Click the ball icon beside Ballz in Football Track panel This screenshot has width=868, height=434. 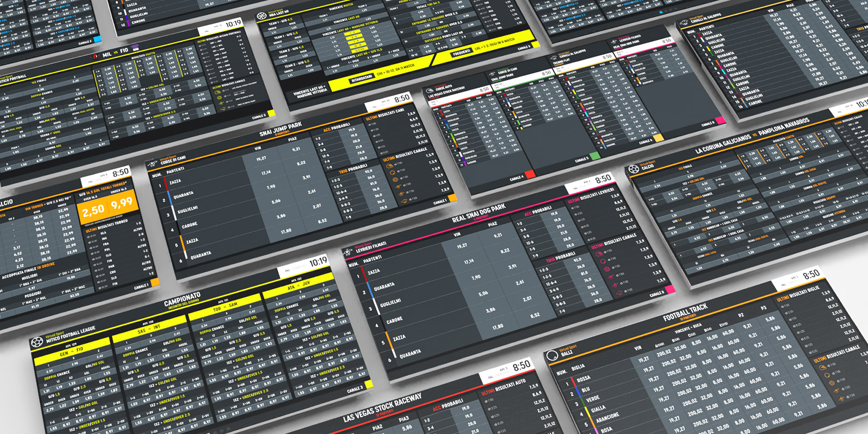(552, 356)
